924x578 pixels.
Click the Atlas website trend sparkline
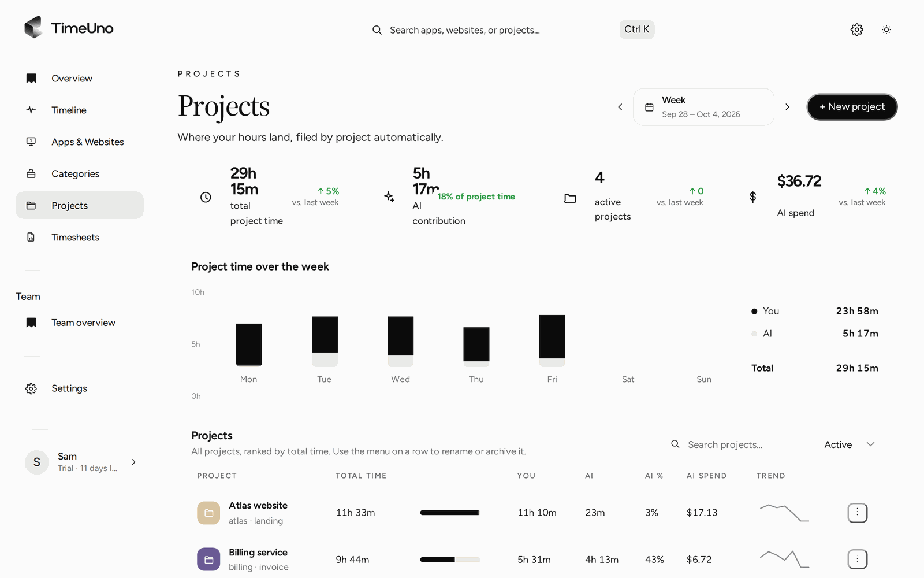pos(784,513)
